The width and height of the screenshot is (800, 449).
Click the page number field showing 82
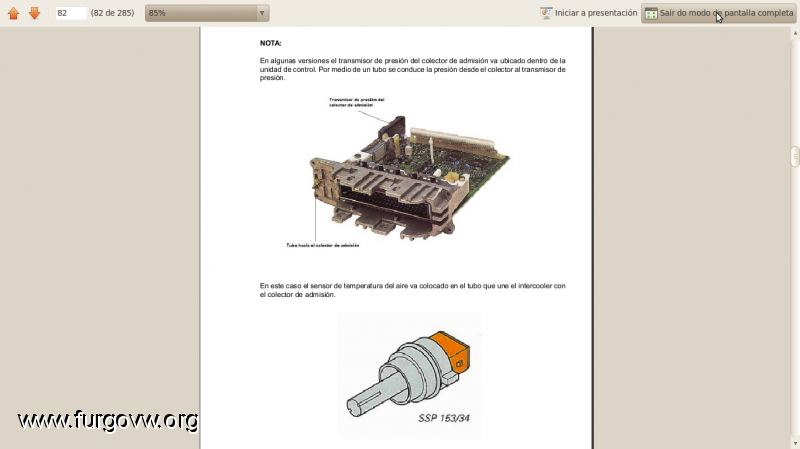point(71,13)
